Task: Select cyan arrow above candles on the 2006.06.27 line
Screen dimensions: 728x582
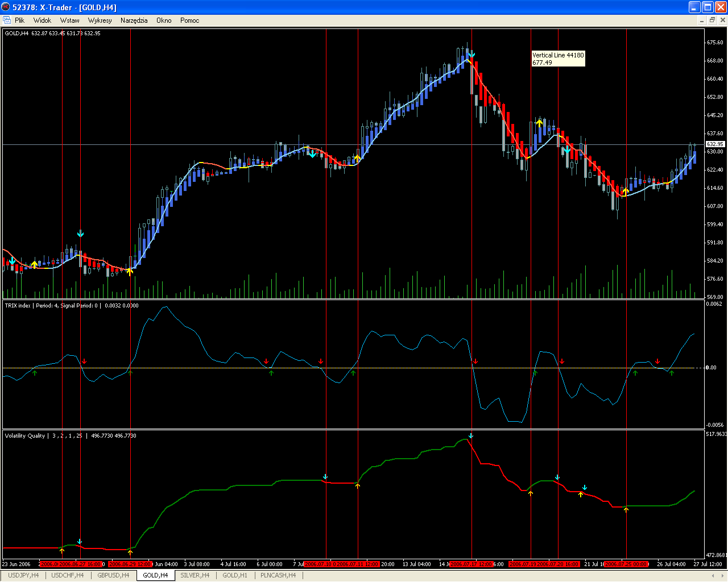Action: coord(80,234)
